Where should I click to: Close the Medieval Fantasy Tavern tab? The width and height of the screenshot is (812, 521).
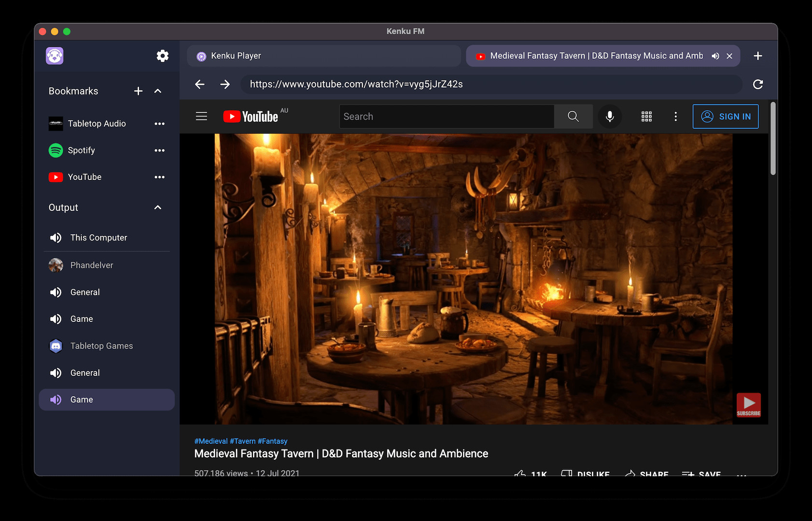729,56
